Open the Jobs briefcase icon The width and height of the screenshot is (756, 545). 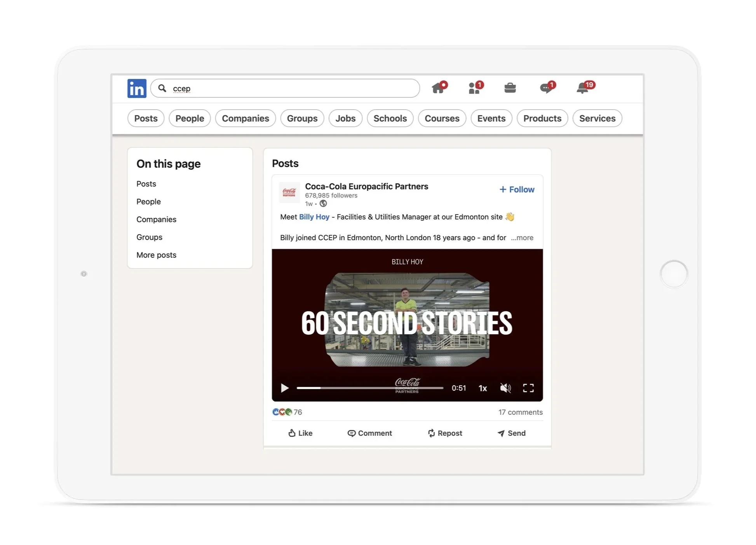click(510, 88)
